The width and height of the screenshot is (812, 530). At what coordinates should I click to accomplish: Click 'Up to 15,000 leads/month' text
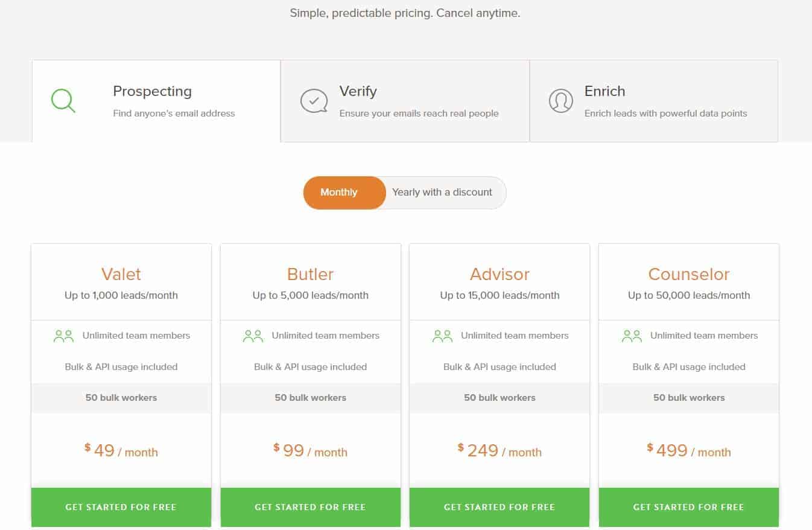[x=500, y=296]
